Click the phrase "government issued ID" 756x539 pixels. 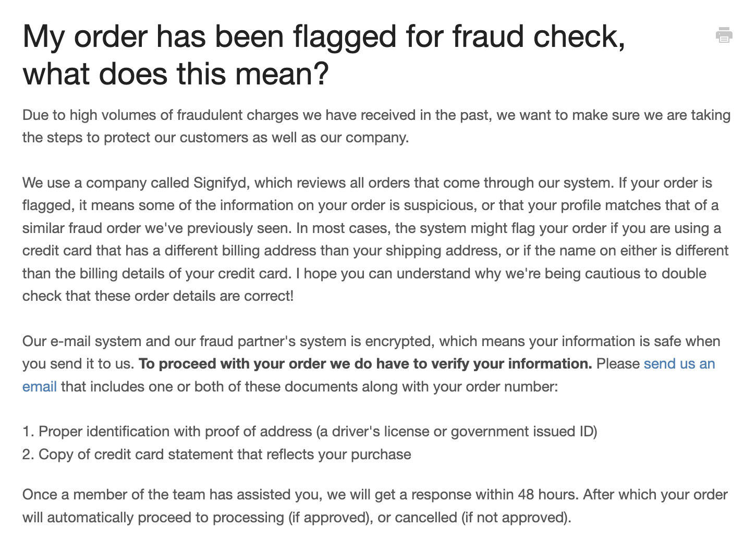click(523, 432)
